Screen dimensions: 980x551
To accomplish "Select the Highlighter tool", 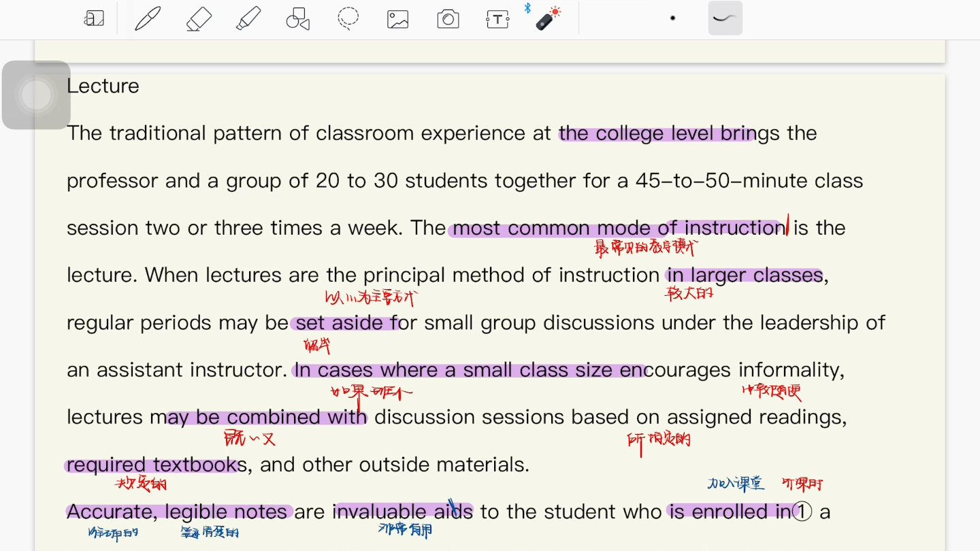I will coord(248,18).
